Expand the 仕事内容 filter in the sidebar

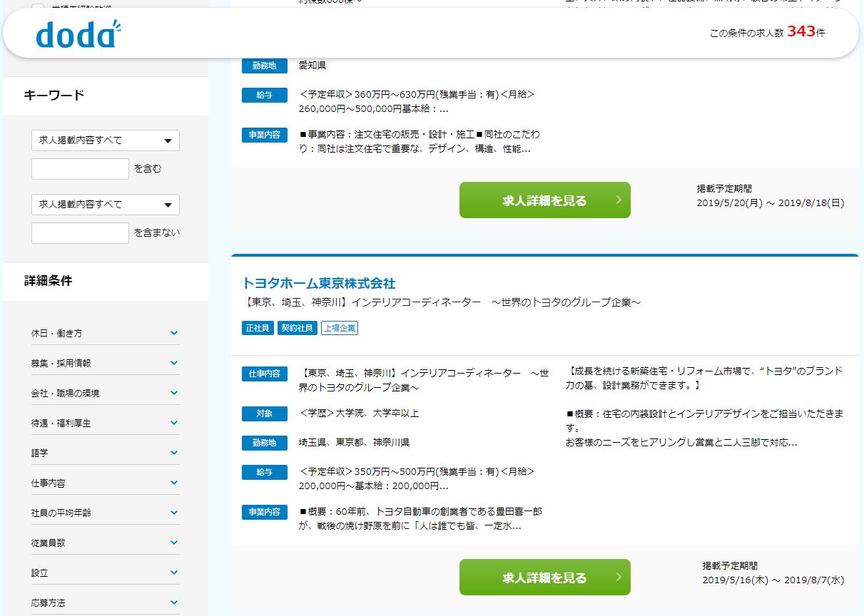point(105,483)
